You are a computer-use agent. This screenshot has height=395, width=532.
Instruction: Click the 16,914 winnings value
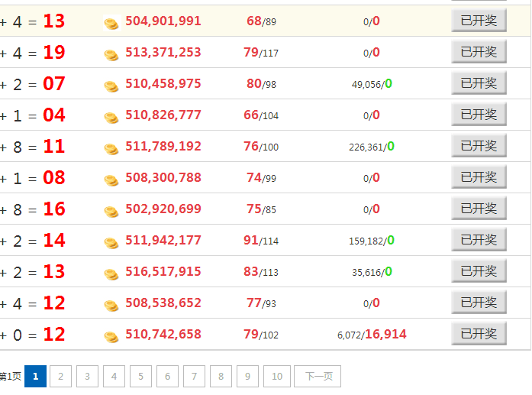[385, 335]
